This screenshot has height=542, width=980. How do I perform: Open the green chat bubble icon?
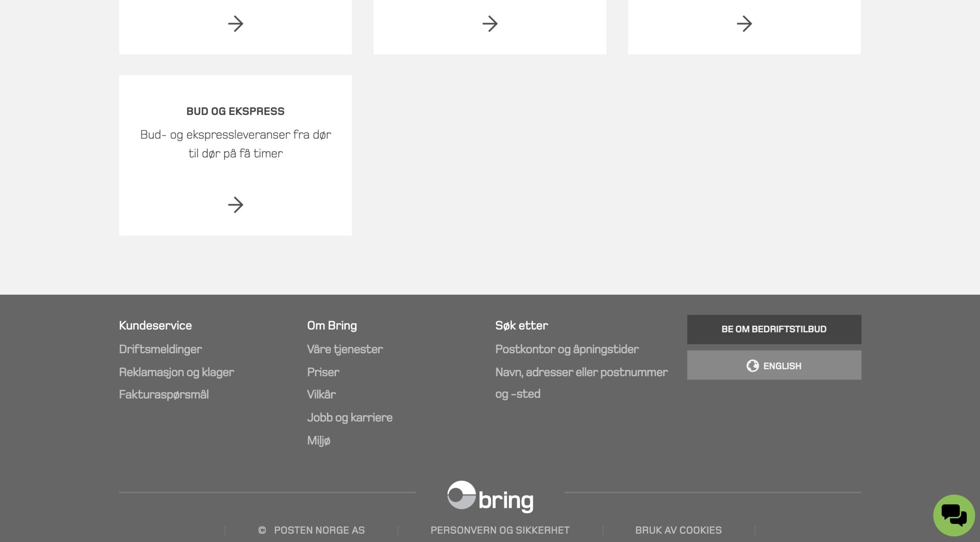pyautogui.click(x=953, y=515)
